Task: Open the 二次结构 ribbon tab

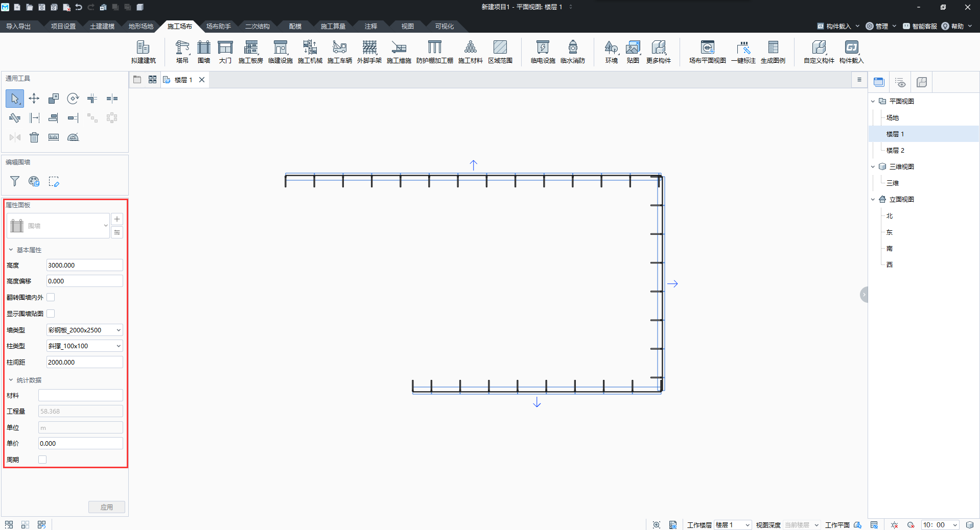Action: 258,26
